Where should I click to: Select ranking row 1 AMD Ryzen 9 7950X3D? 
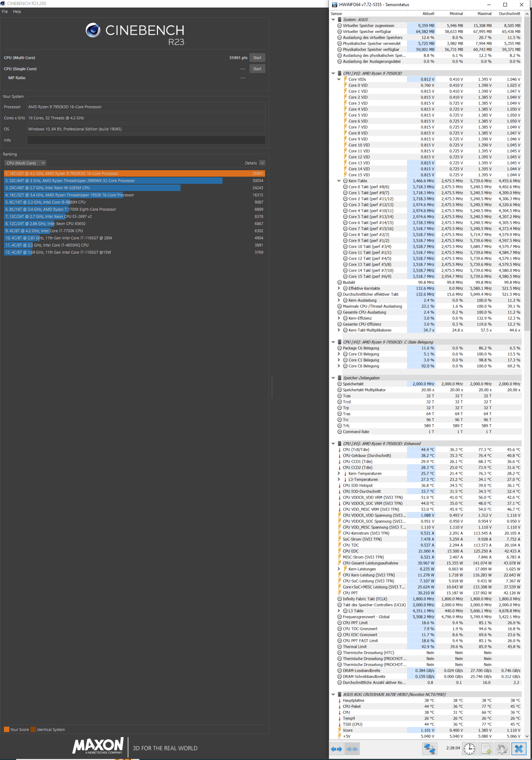pyautogui.click(x=134, y=173)
